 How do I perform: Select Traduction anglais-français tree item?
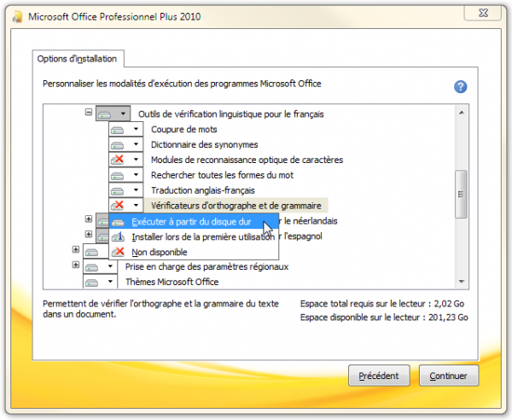203,190
